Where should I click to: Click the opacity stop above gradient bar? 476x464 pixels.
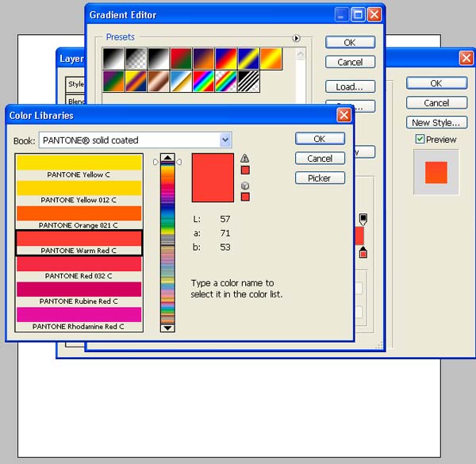[363, 219]
